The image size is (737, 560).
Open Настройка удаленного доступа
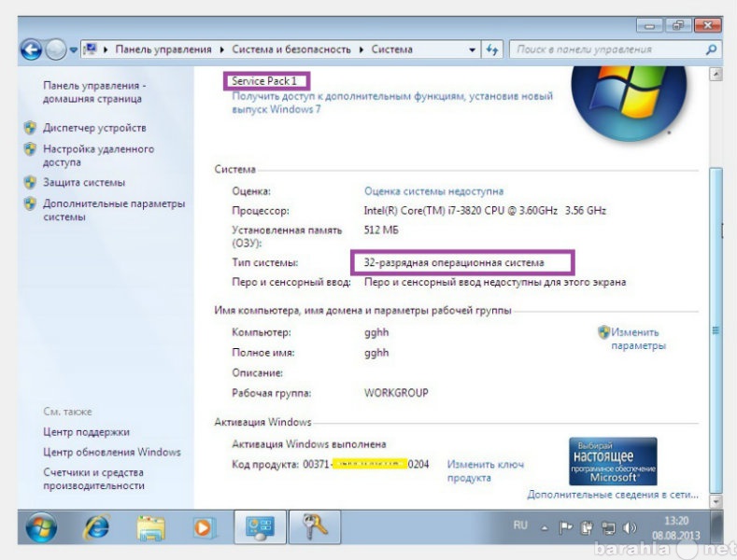[98, 156]
